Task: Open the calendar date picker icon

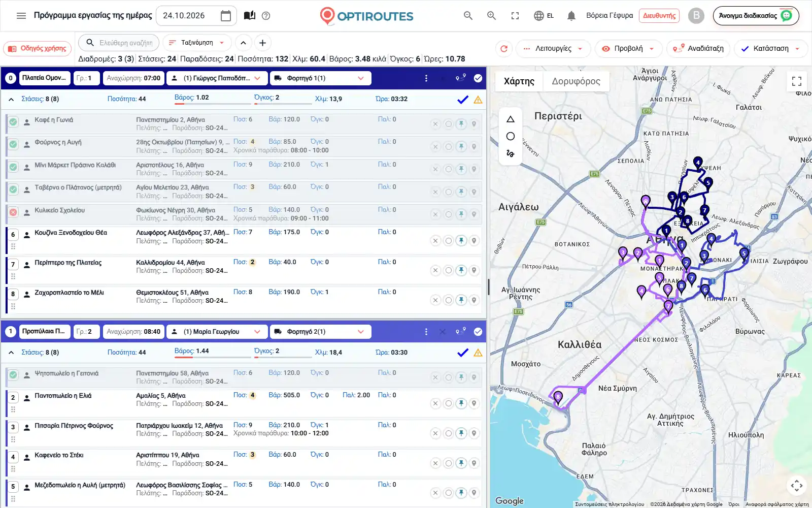Action: [226, 16]
